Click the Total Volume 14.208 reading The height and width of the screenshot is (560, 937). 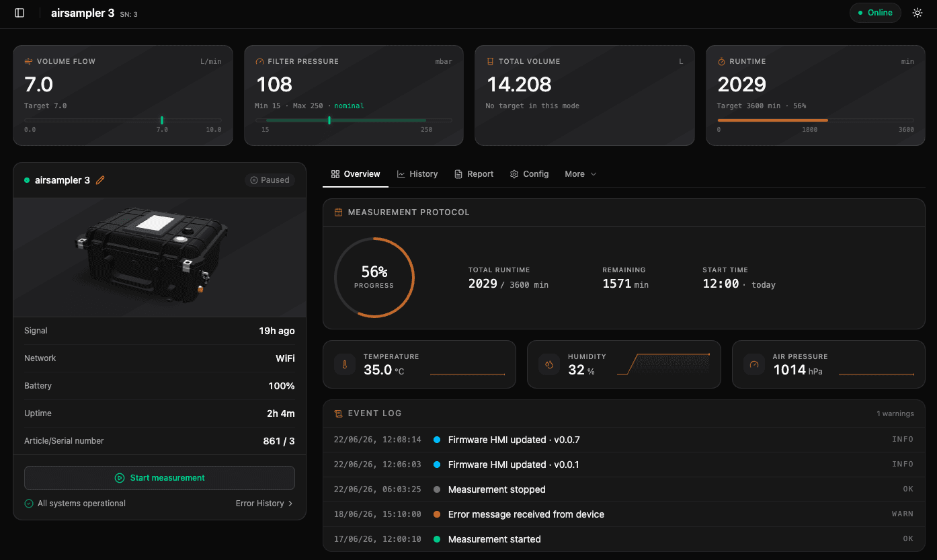(518, 84)
